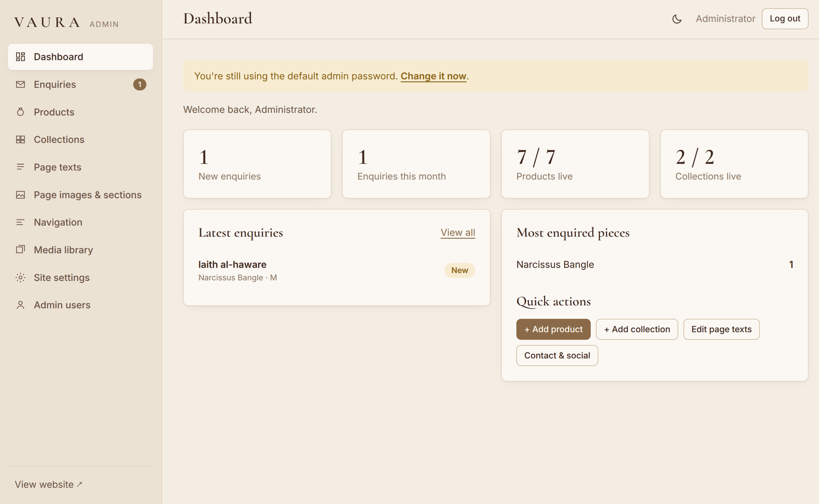Go to Products in the sidebar
Viewport: 819px width, 504px height.
(x=80, y=112)
